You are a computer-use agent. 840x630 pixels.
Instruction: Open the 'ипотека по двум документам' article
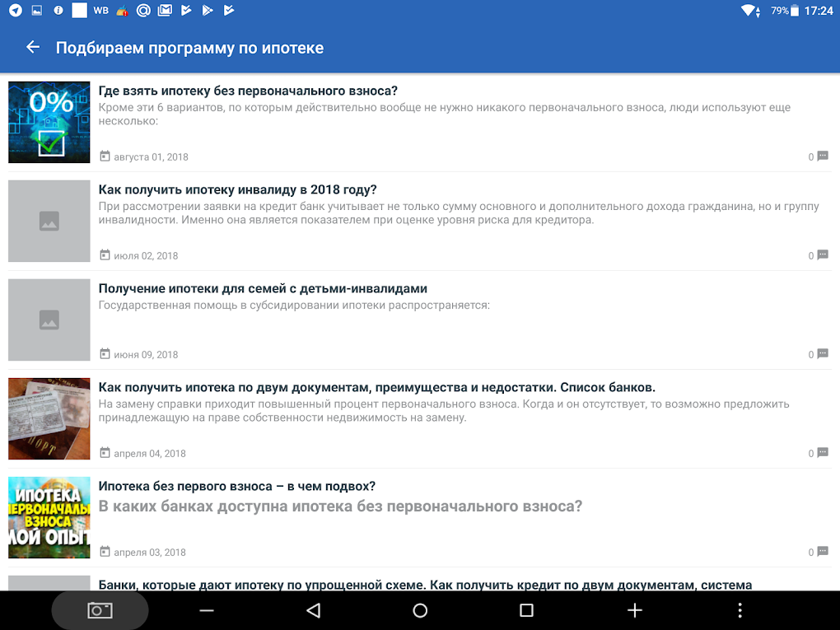pos(377,387)
